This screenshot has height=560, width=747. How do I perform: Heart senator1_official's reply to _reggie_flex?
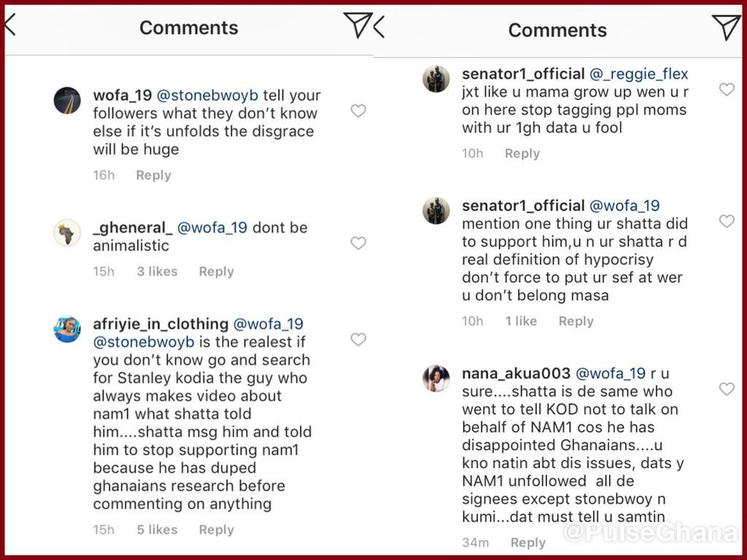(727, 90)
